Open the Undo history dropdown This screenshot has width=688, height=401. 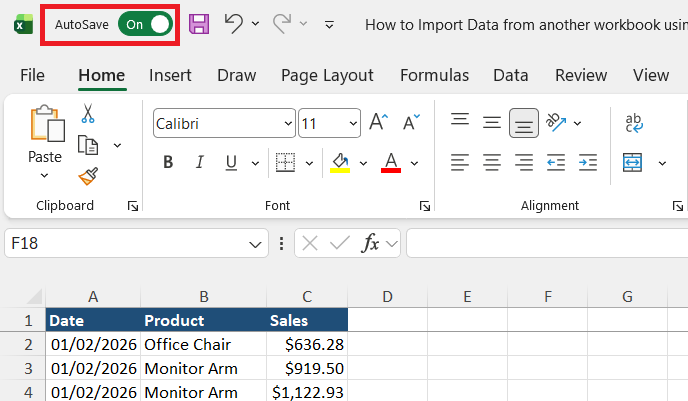(255, 24)
